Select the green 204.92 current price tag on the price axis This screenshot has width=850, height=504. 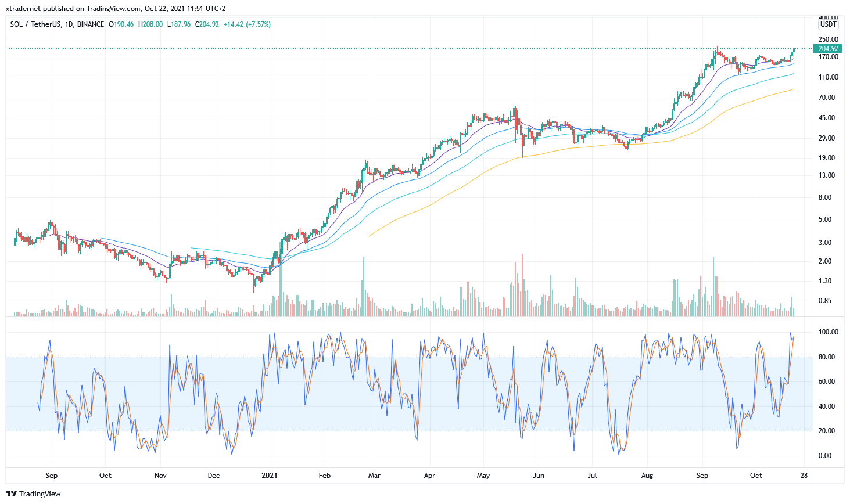pyautogui.click(x=828, y=49)
